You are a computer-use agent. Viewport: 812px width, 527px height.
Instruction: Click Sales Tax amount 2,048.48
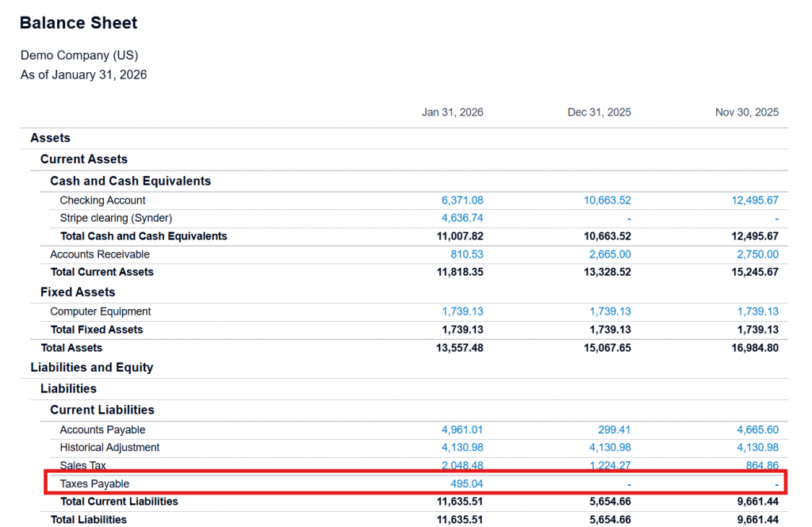pyautogui.click(x=462, y=466)
